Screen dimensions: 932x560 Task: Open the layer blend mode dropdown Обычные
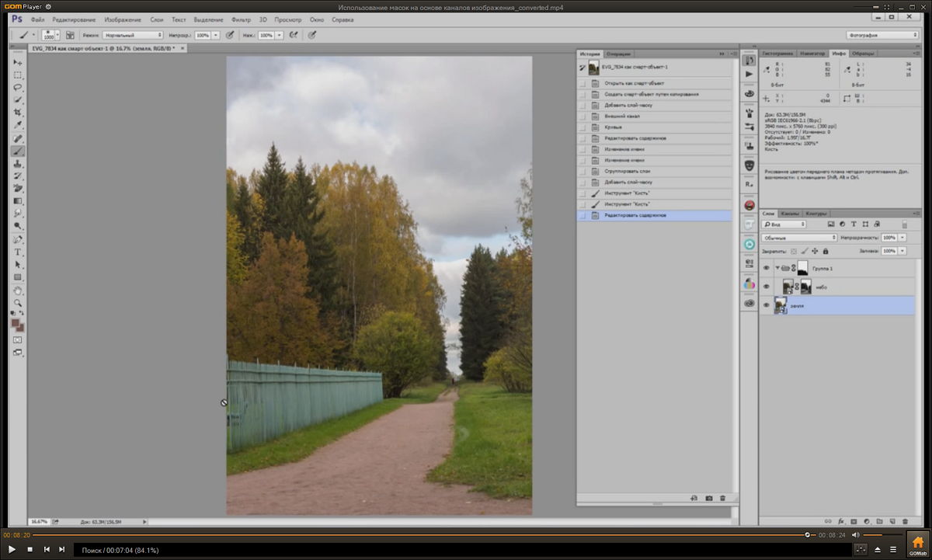(x=799, y=238)
